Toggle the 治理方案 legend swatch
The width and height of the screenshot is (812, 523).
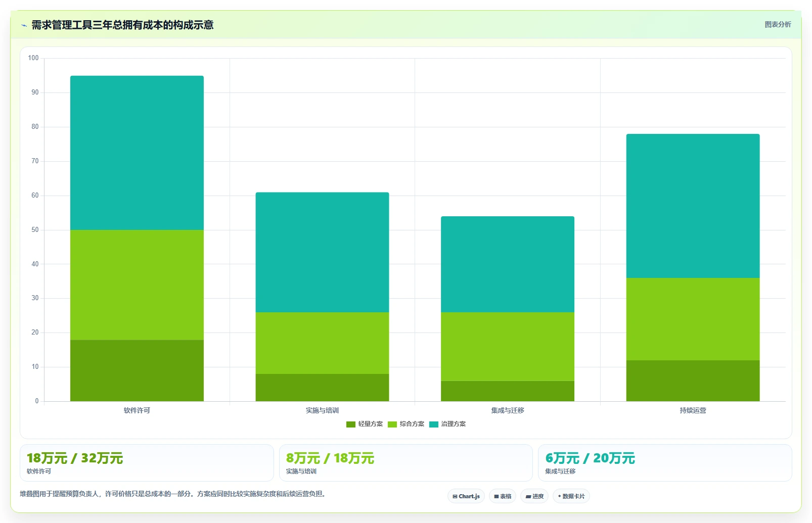click(x=434, y=424)
